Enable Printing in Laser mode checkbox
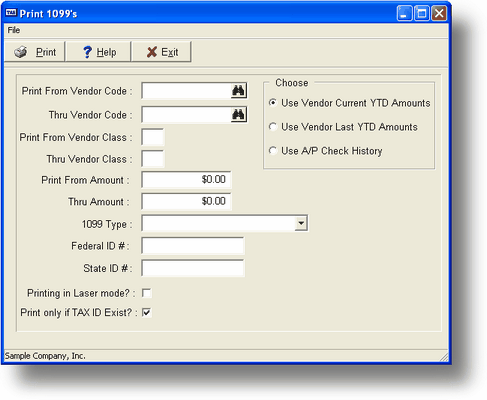Viewport: 487px width, 400px height. coord(146,293)
